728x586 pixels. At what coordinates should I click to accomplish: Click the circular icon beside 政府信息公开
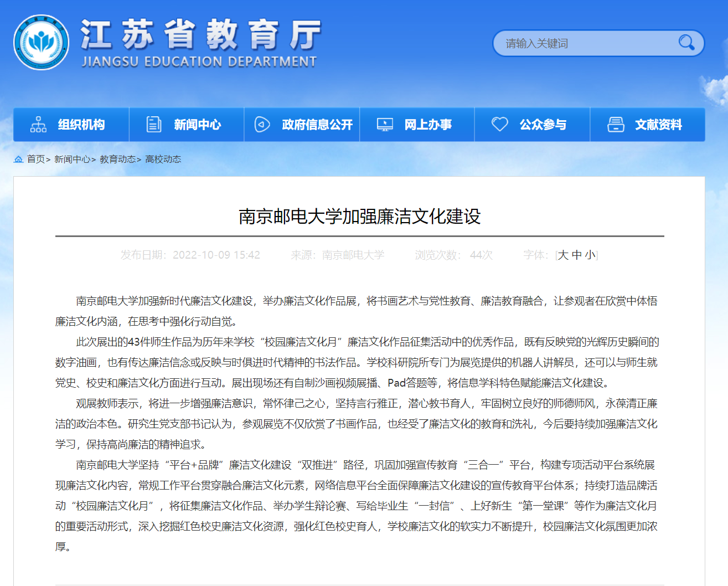tap(262, 125)
